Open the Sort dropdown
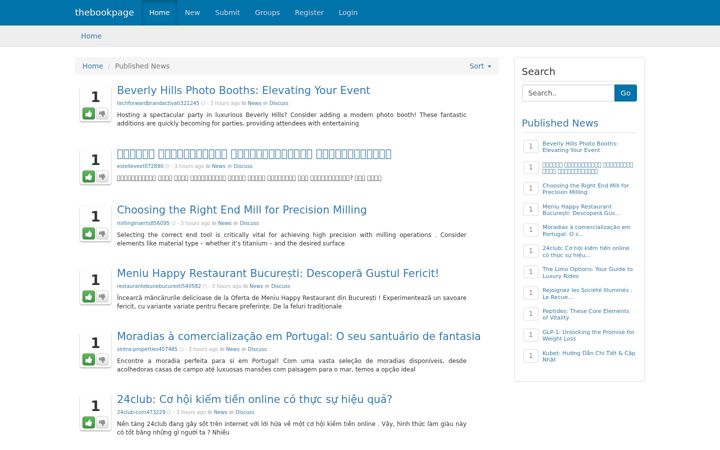This screenshot has height=450, width=720. pyautogui.click(x=480, y=66)
